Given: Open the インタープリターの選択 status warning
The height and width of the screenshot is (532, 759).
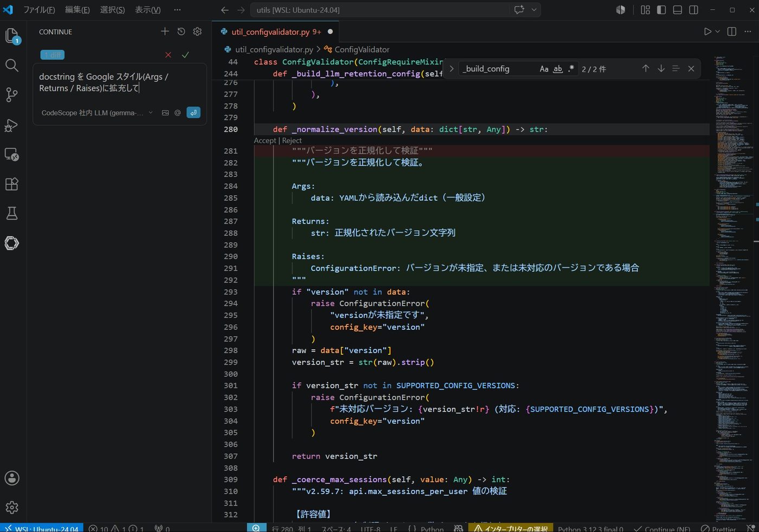Looking at the screenshot, I should click(x=511, y=528).
